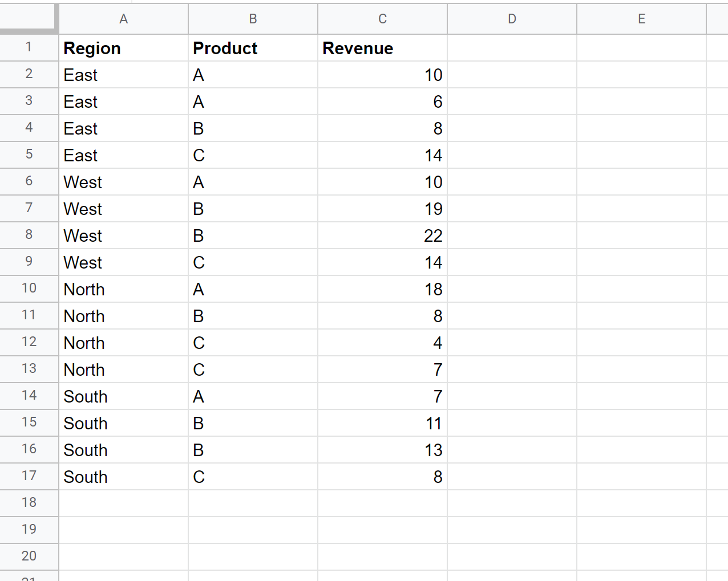This screenshot has width=728, height=581.
Task: Select the cell with revenue 22
Action: pyautogui.click(x=382, y=235)
